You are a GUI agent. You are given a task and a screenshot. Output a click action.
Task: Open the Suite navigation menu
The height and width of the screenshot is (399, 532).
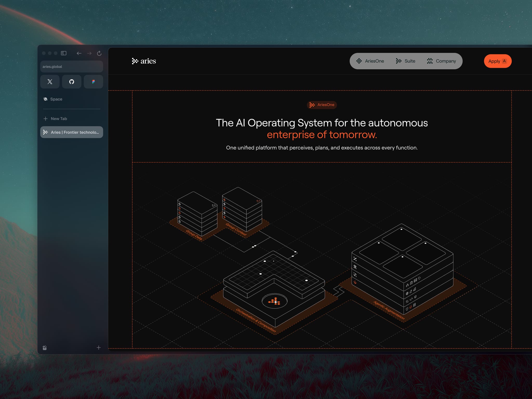point(405,61)
